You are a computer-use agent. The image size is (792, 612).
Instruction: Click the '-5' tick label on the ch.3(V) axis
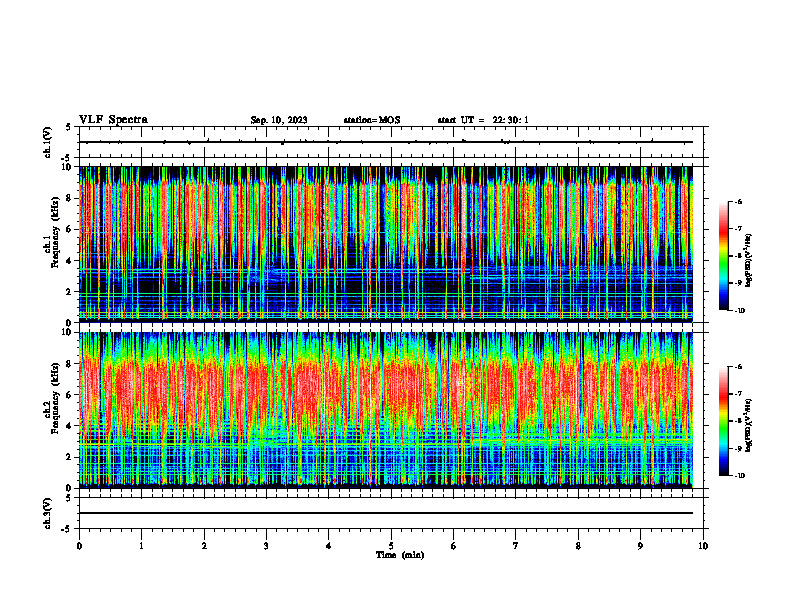coord(68,529)
